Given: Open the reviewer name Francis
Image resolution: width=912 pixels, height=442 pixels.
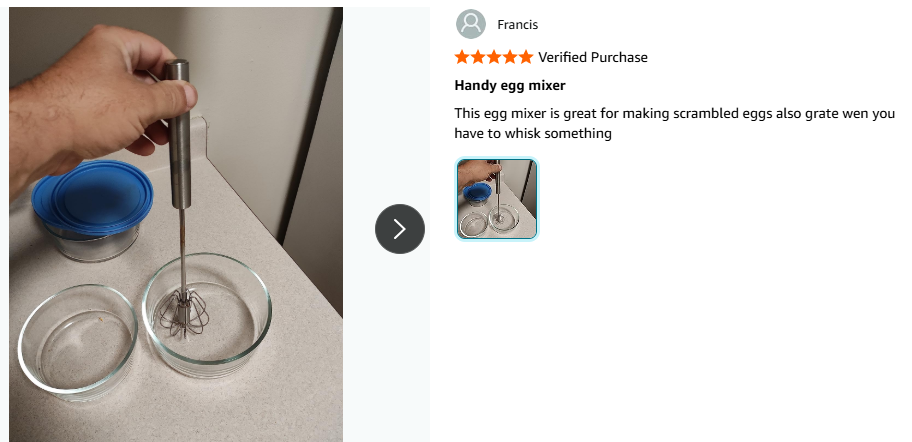Looking at the screenshot, I should pos(518,24).
